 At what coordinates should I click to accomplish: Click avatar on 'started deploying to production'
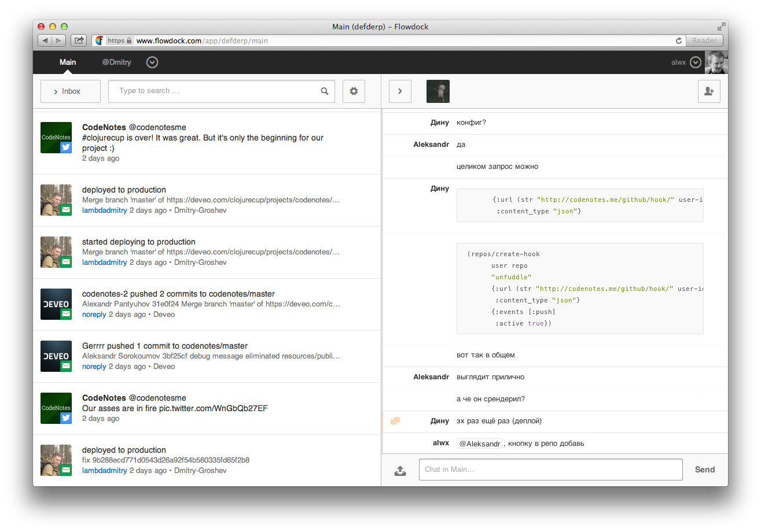pyautogui.click(x=56, y=252)
